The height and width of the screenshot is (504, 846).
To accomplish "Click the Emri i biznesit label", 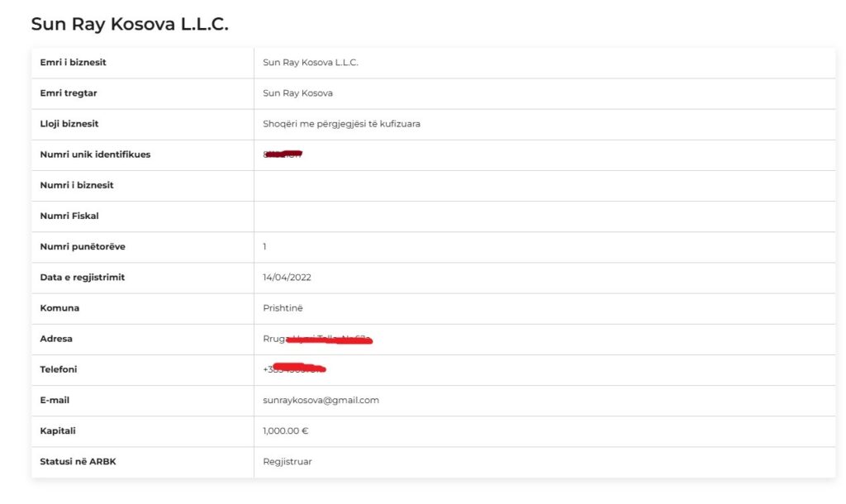I will tap(73, 63).
